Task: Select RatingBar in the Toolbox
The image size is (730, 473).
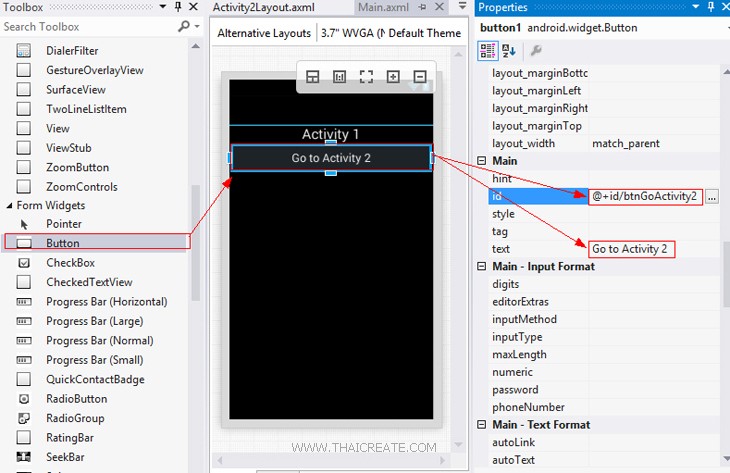Action: (x=70, y=438)
